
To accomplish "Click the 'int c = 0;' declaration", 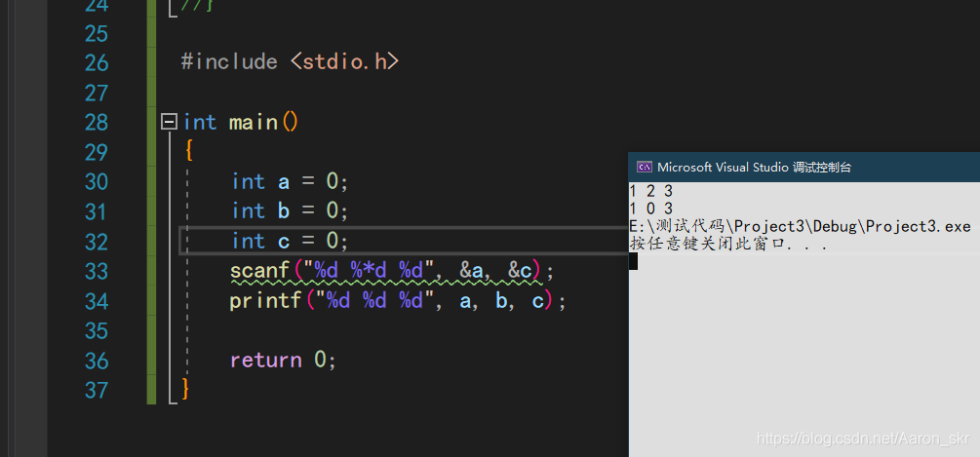I will click(290, 241).
